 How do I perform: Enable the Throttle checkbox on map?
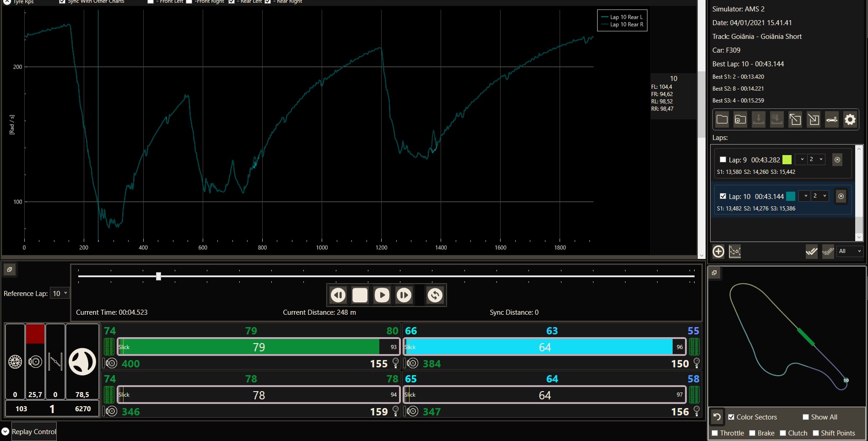point(715,433)
